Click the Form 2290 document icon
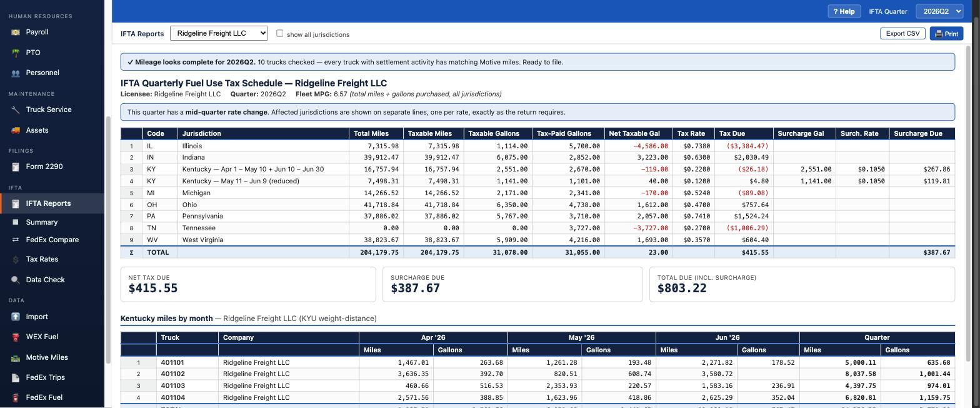Image resolution: width=980 pixels, height=408 pixels. pos(16,166)
